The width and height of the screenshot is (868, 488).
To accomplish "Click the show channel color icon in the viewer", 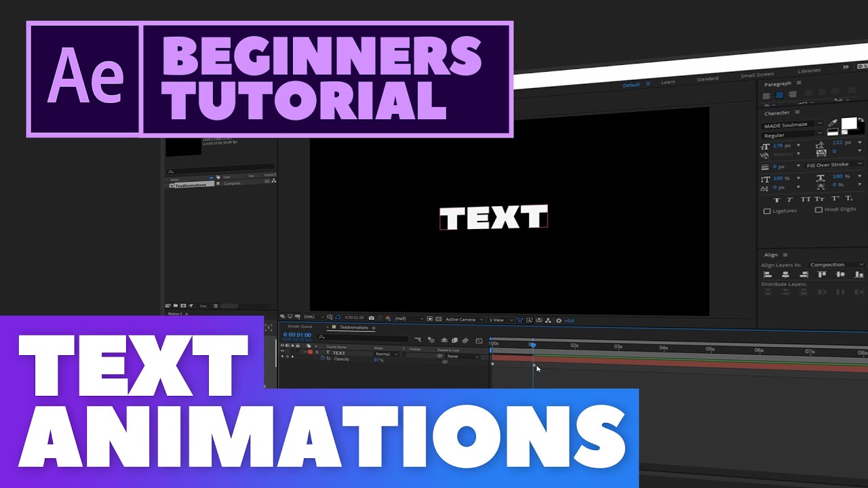I will coord(388,319).
